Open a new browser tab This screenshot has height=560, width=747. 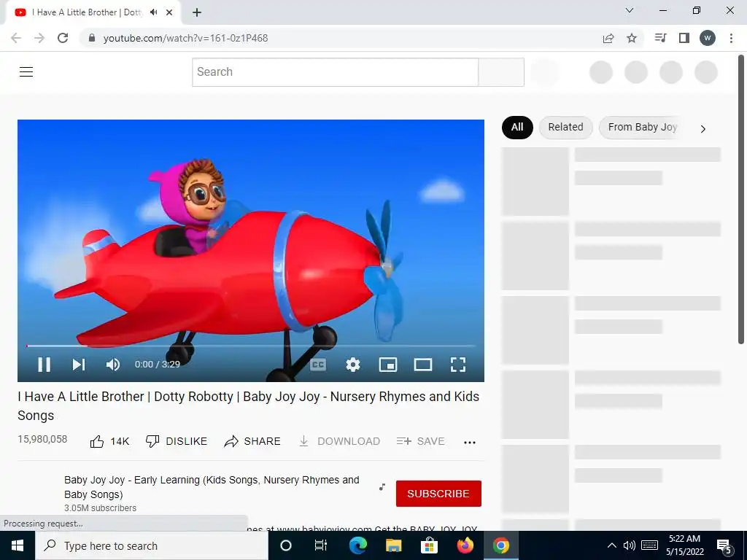click(x=197, y=13)
